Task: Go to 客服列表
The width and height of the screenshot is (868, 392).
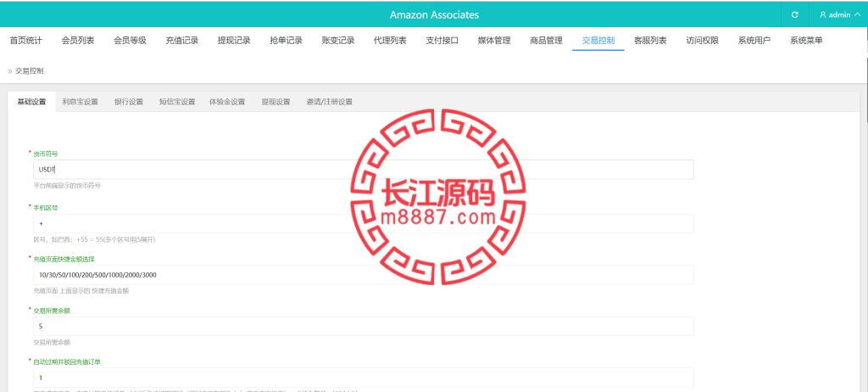Action: tap(650, 41)
